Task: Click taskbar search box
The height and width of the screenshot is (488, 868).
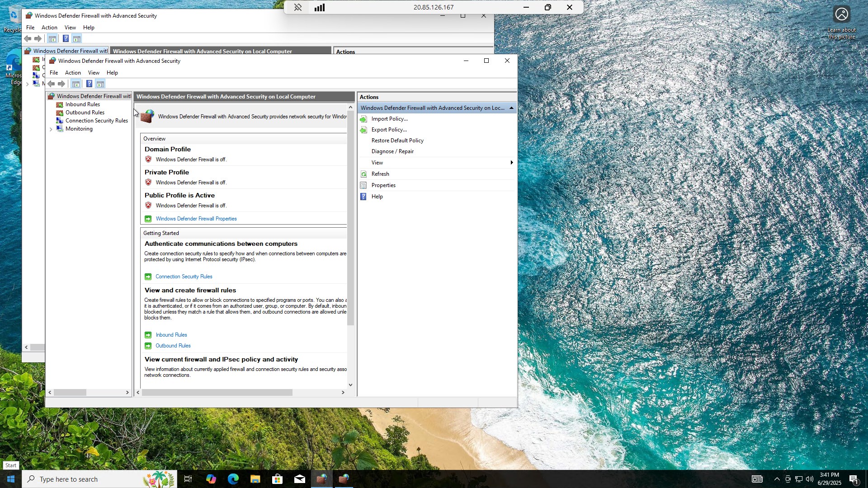Action: coord(99,479)
